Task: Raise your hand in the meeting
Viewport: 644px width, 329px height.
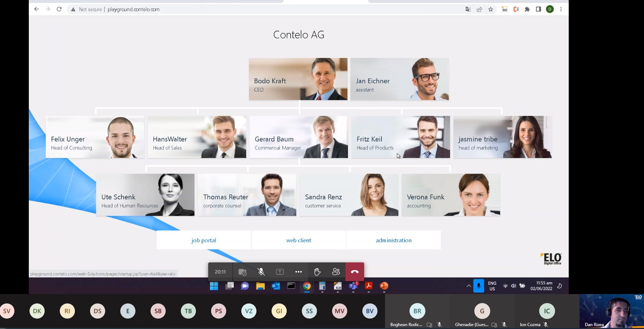Action: pos(317,272)
